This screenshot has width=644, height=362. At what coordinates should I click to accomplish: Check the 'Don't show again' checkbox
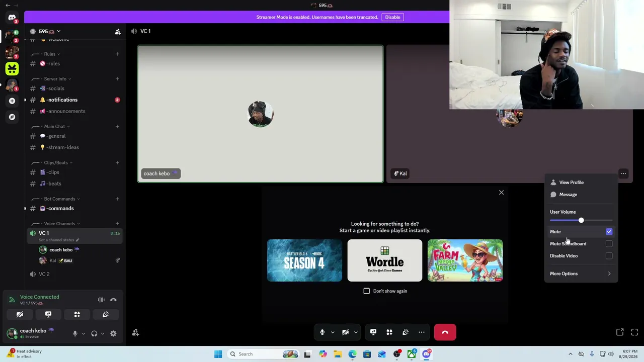[x=366, y=291]
